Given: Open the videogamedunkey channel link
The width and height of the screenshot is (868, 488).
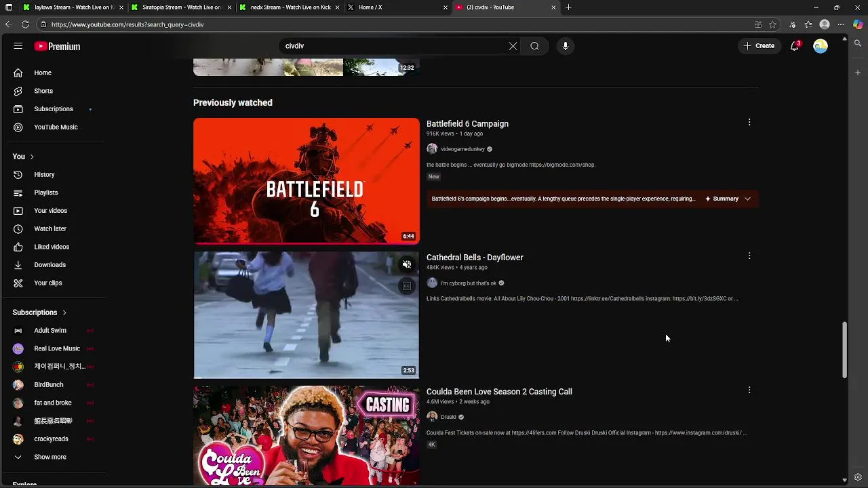Looking at the screenshot, I should click(x=462, y=149).
